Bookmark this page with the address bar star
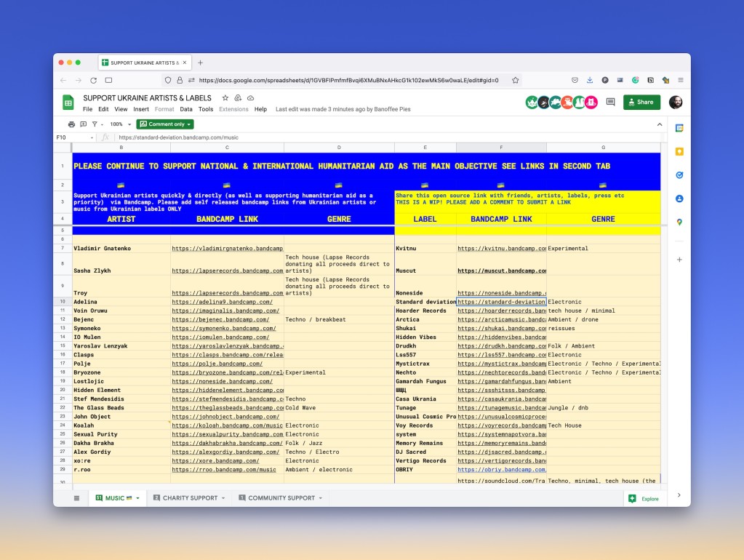Viewport: 744px width, 560px height. point(515,80)
